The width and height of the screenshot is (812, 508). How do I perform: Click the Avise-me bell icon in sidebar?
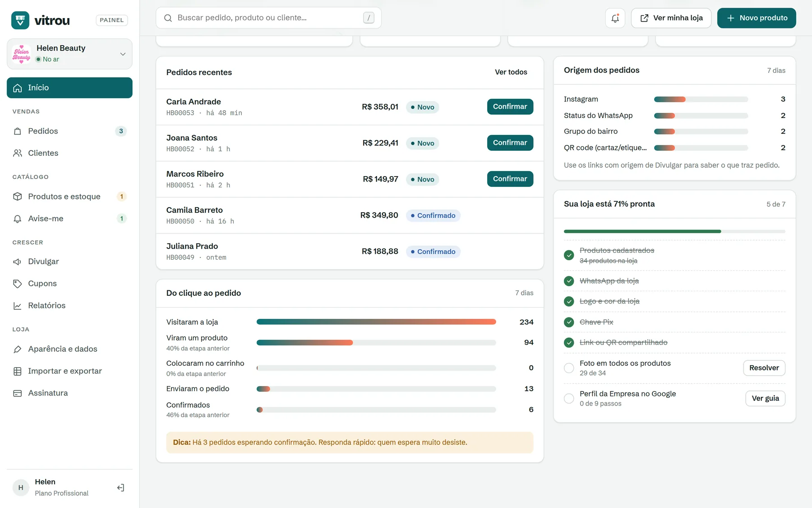click(x=18, y=219)
